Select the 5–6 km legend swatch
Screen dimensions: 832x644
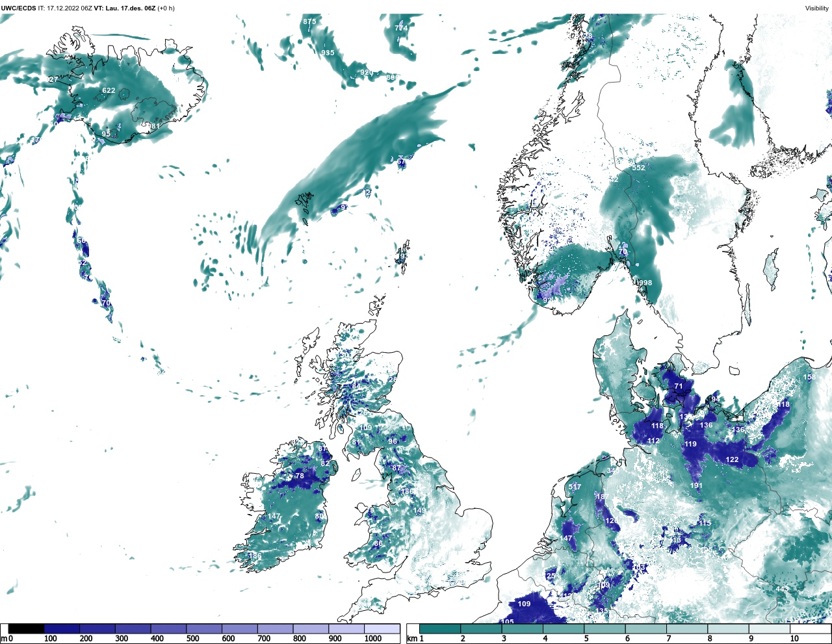[x=605, y=629]
